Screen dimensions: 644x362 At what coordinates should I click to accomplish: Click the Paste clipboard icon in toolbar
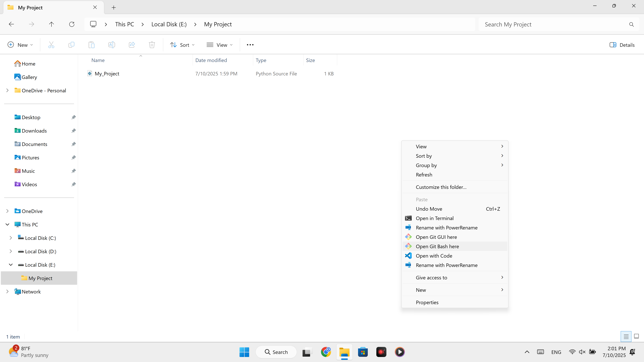pos(92,45)
